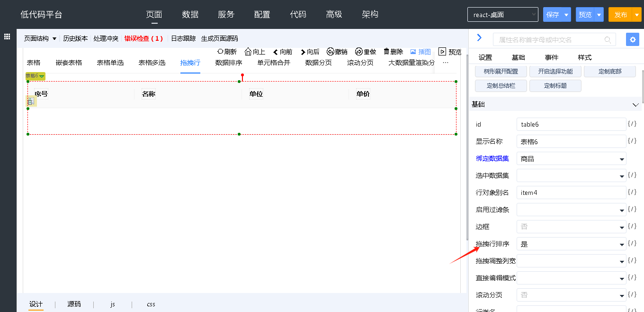This screenshot has width=644, height=312.
Task: Open the 启用过滤条 dropdown
Action: [572, 210]
